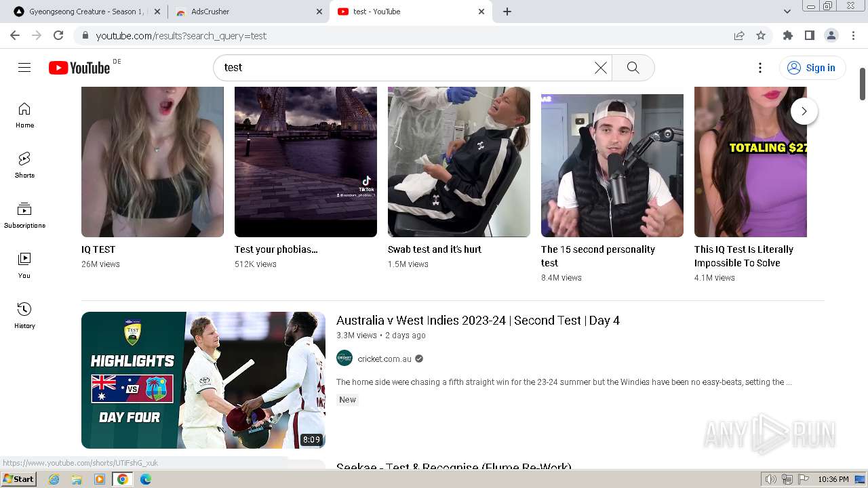Open Shorts in the sidebar
This screenshot has height=488, width=868.
click(x=24, y=165)
